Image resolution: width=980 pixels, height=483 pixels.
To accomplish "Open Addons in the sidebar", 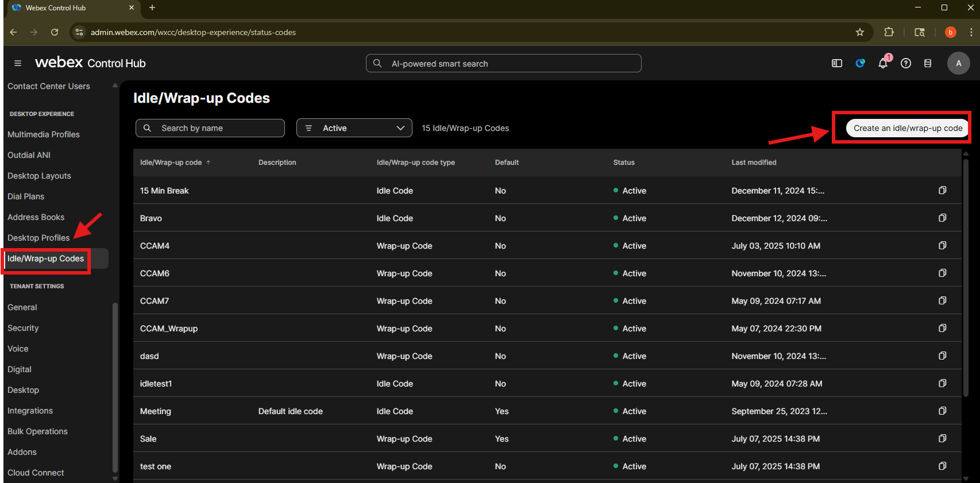I will 22,452.
